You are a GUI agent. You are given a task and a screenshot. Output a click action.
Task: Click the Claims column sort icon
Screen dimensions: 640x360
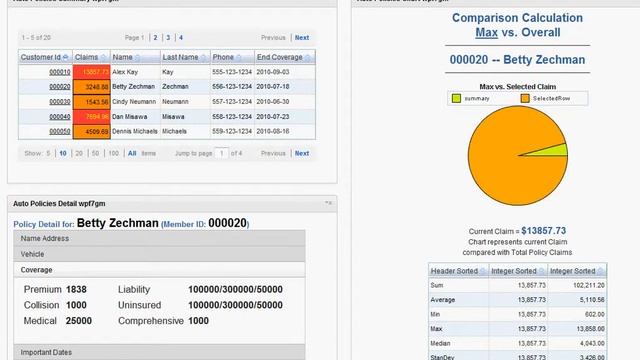click(x=103, y=58)
